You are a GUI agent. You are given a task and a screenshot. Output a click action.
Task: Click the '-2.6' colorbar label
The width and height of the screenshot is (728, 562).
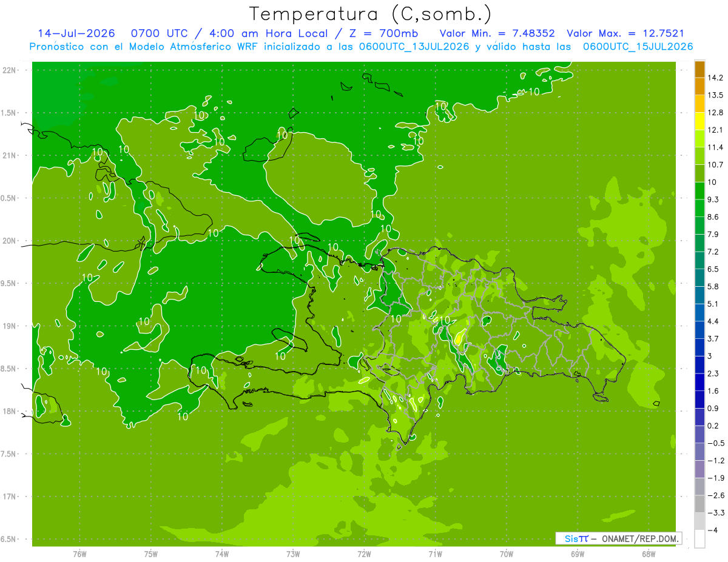click(715, 495)
